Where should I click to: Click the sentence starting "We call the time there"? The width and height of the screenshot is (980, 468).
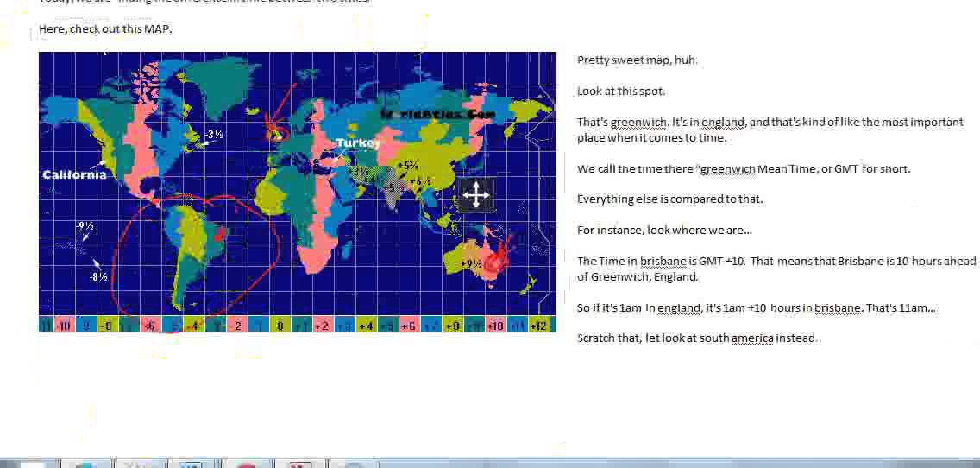(744, 169)
